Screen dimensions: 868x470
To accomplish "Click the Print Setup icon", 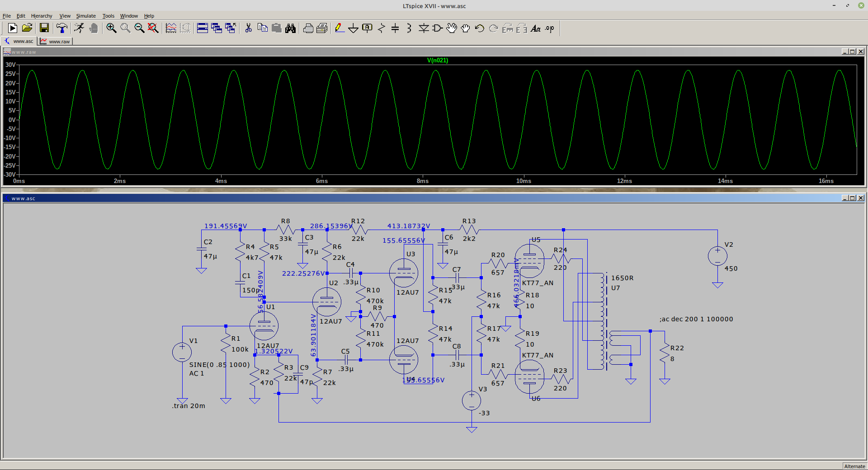I will tap(322, 28).
